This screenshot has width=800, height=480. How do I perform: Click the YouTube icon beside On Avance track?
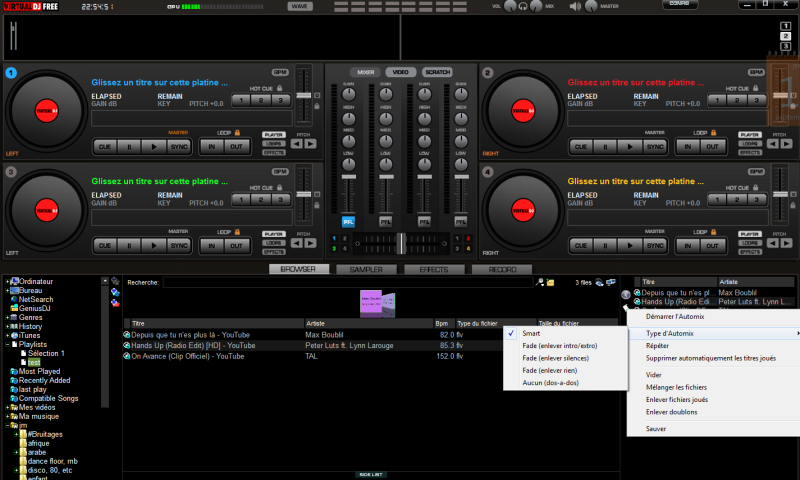127,356
